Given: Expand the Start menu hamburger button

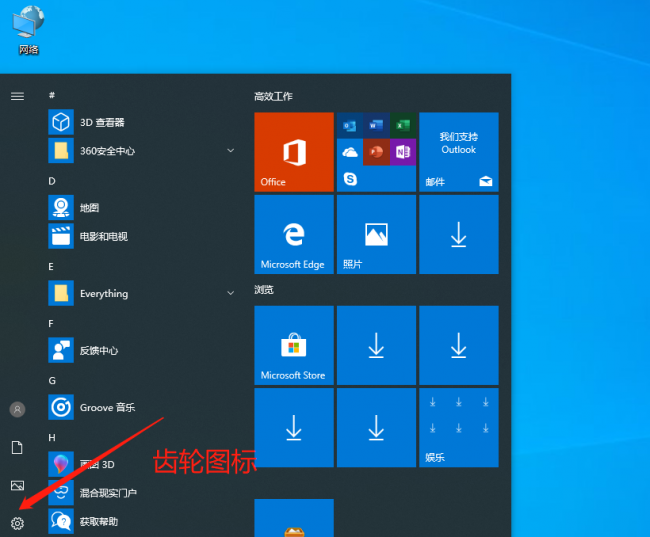Looking at the screenshot, I should click(x=17, y=97).
